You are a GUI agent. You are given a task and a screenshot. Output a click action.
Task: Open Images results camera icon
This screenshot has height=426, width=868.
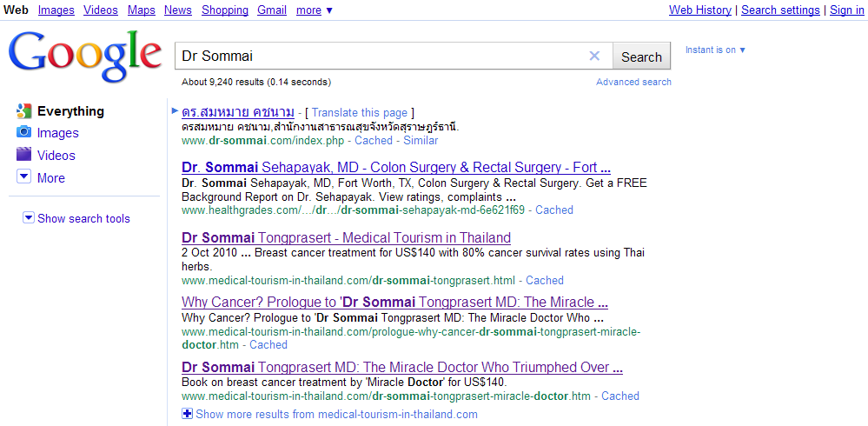point(23,133)
